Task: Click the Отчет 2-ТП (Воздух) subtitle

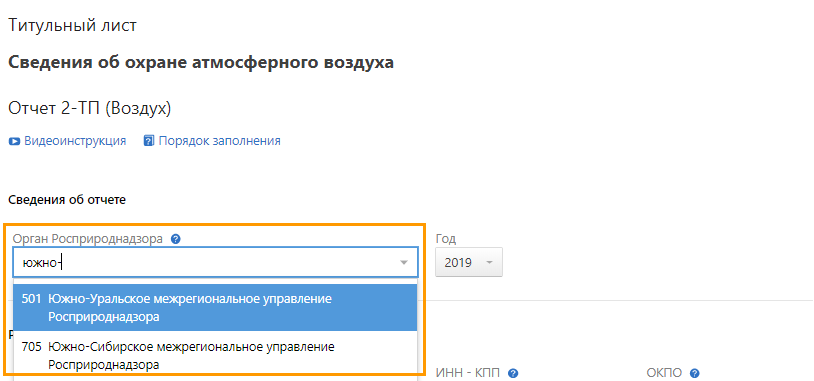Action: (90, 108)
